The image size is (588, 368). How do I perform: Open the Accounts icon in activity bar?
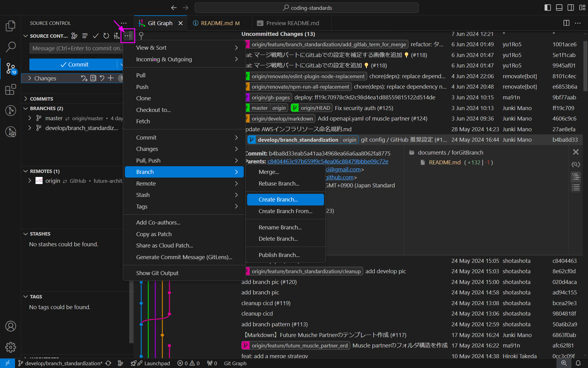pos(10,326)
